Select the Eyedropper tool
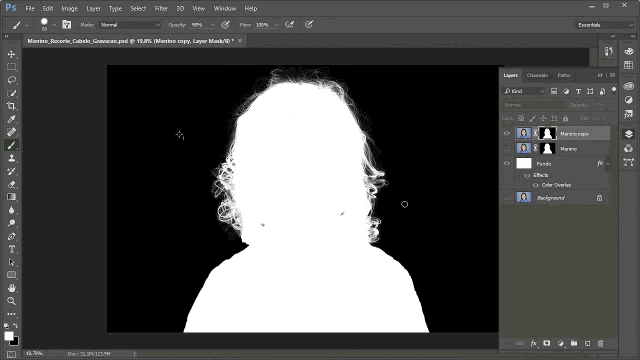Screen dimensions: 640x360 tap(11, 119)
